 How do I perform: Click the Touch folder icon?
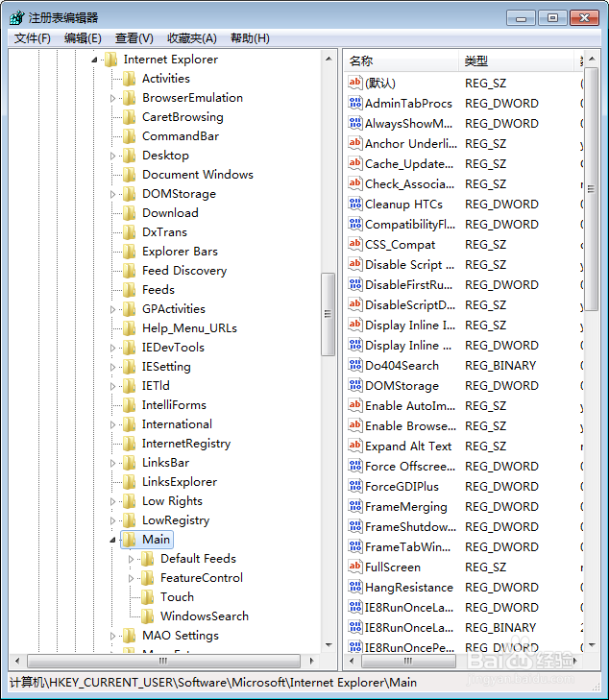tap(147, 597)
